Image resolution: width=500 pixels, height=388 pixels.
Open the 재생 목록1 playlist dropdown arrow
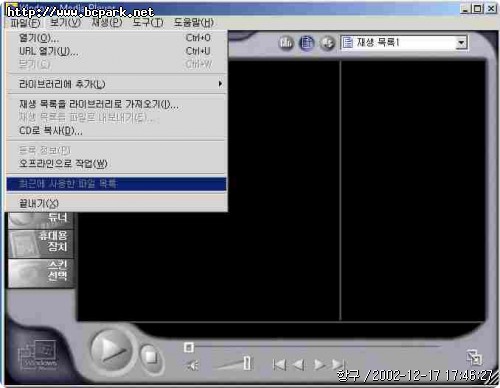click(x=461, y=43)
